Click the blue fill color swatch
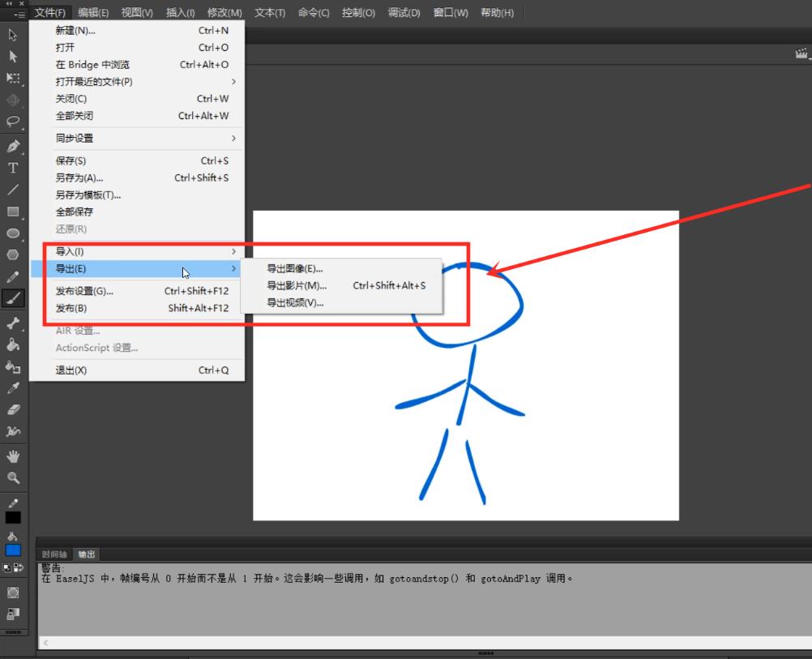The image size is (812, 659). pos(13,550)
